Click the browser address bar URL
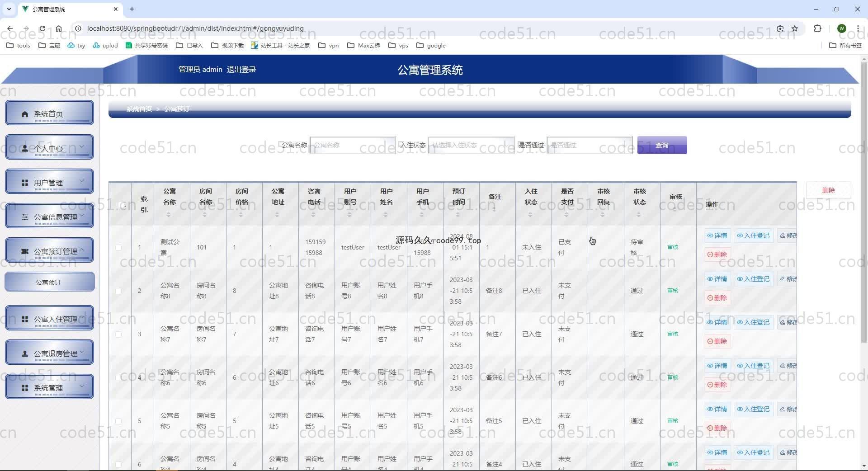868x471 pixels. click(195, 28)
